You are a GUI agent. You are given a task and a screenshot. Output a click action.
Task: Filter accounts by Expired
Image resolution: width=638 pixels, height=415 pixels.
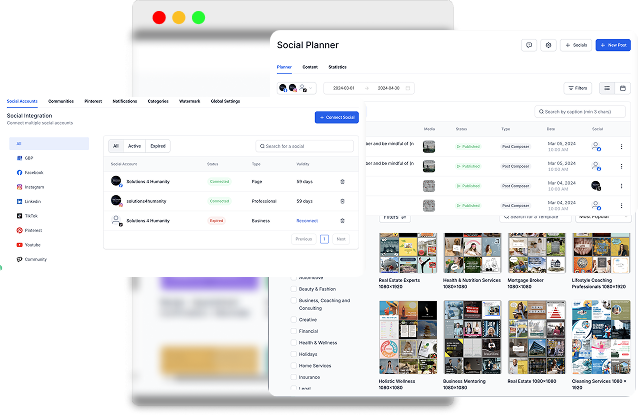pos(158,146)
